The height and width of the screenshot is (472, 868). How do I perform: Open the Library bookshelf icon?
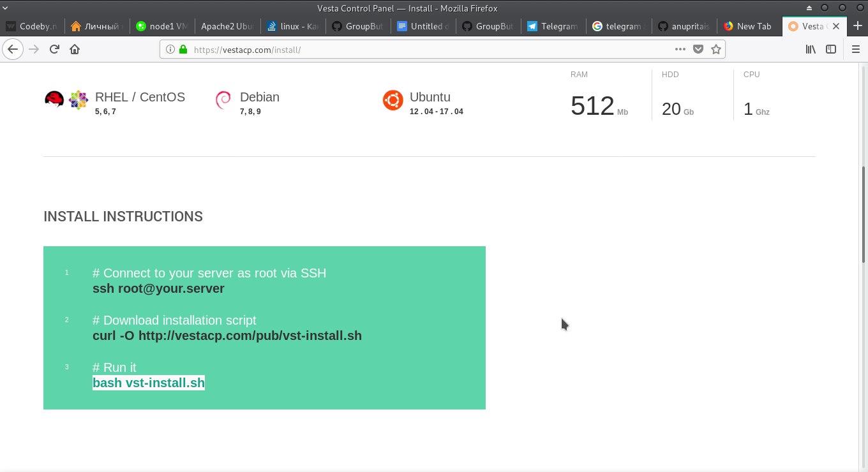click(x=811, y=49)
